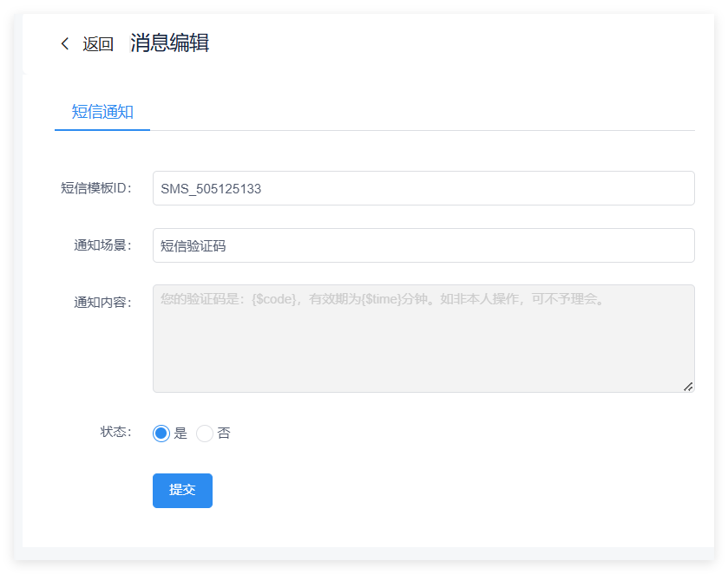Click inside the 通知内容 message textarea

click(423, 347)
